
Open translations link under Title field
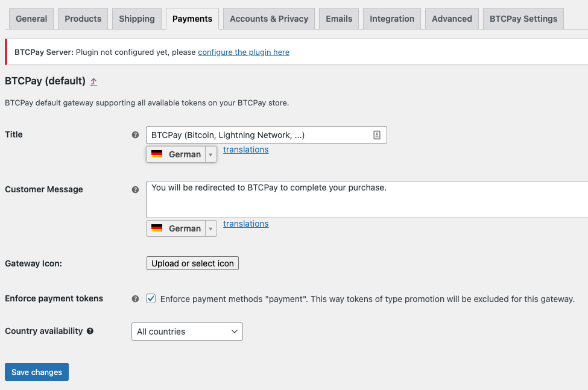pos(245,149)
